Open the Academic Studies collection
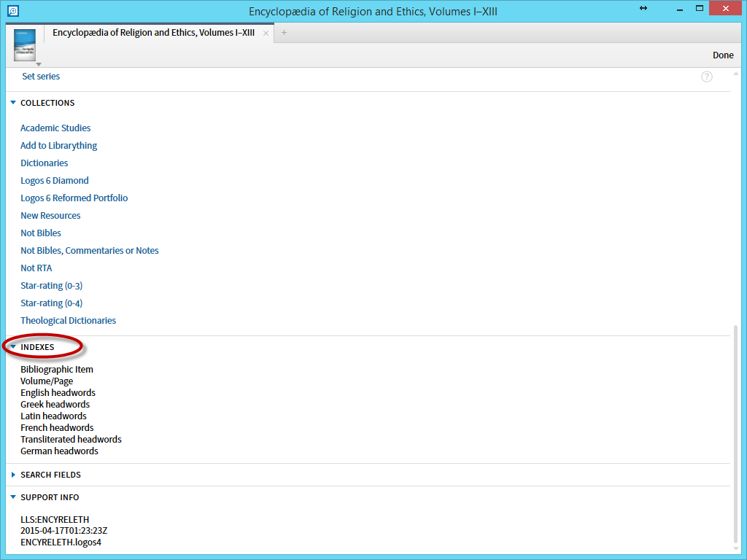This screenshot has height=560, width=747. click(55, 128)
